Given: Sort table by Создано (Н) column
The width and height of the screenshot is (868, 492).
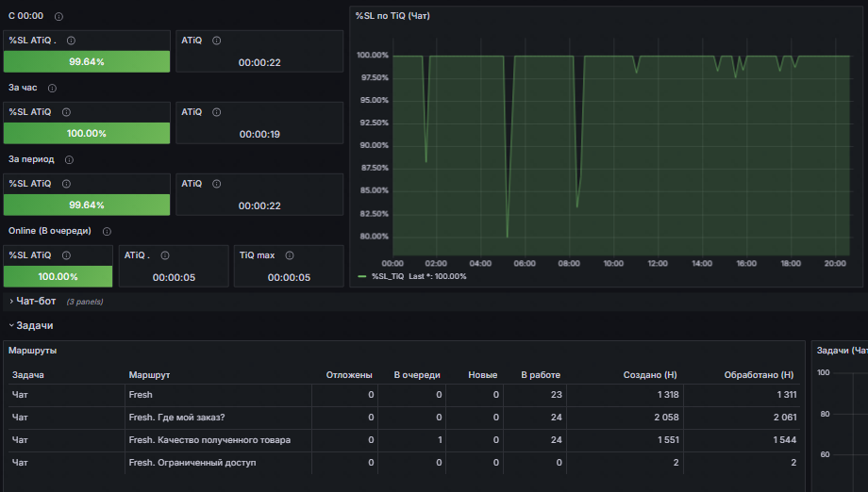Looking at the screenshot, I should (650, 375).
